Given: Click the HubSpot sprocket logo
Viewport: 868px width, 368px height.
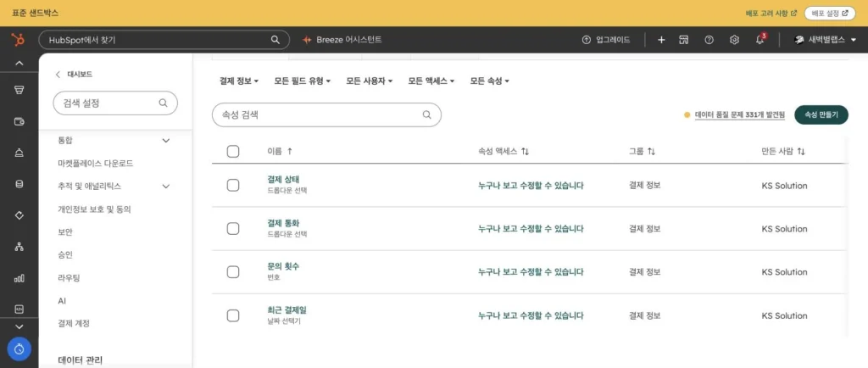Looking at the screenshot, I should pos(19,40).
